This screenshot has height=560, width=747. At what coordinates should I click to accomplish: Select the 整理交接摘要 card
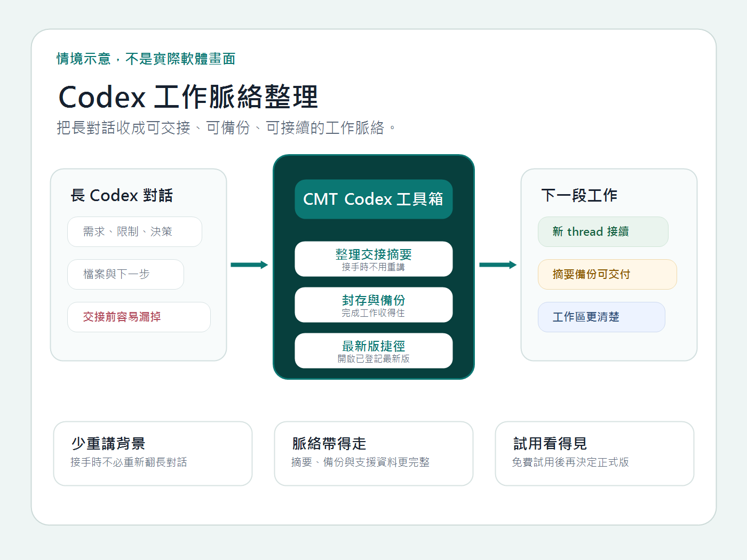(x=373, y=259)
